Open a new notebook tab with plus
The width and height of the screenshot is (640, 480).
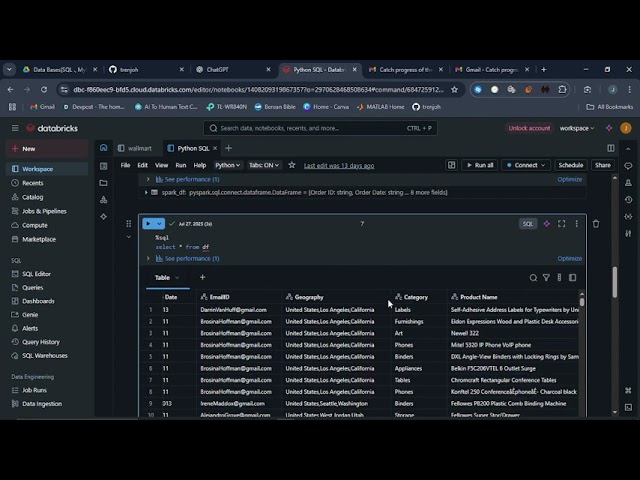point(229,148)
